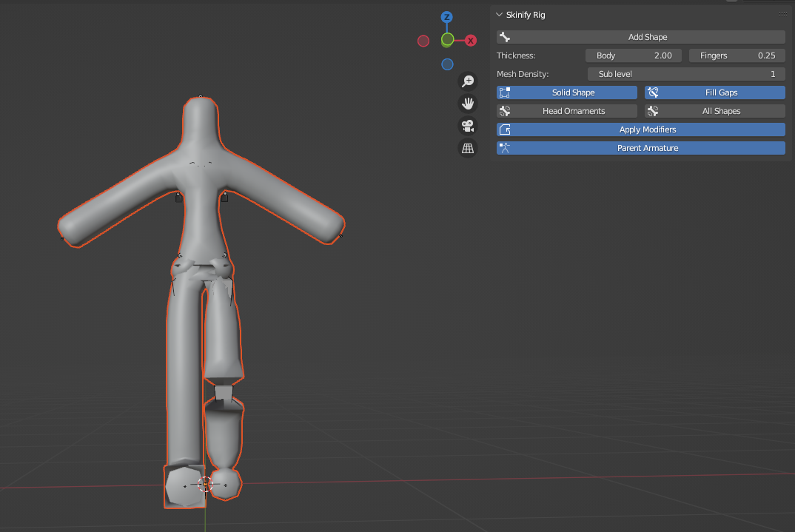Toggle the All Shapes option
This screenshot has width=795, height=532.
[x=715, y=111]
